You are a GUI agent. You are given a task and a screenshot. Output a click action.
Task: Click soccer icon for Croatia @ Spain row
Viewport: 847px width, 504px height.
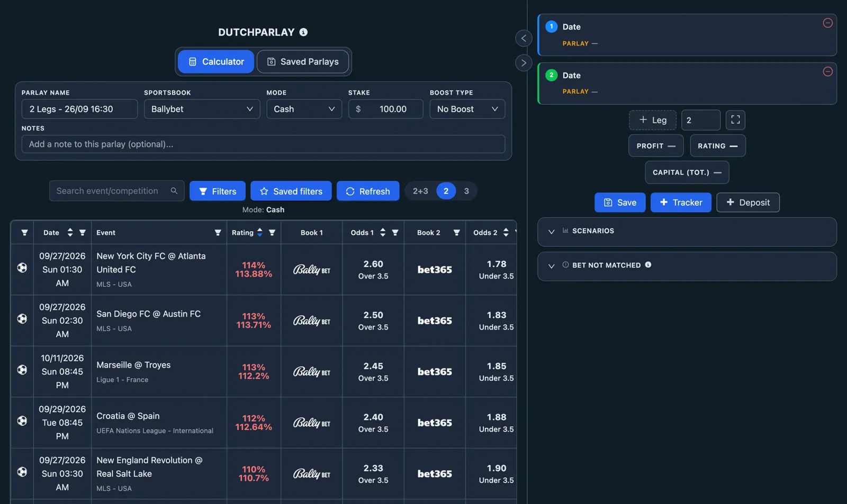point(22,421)
